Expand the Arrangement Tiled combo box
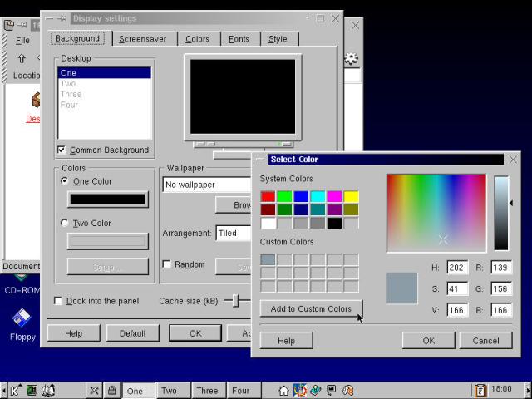This screenshot has height=399, width=532. [x=233, y=234]
